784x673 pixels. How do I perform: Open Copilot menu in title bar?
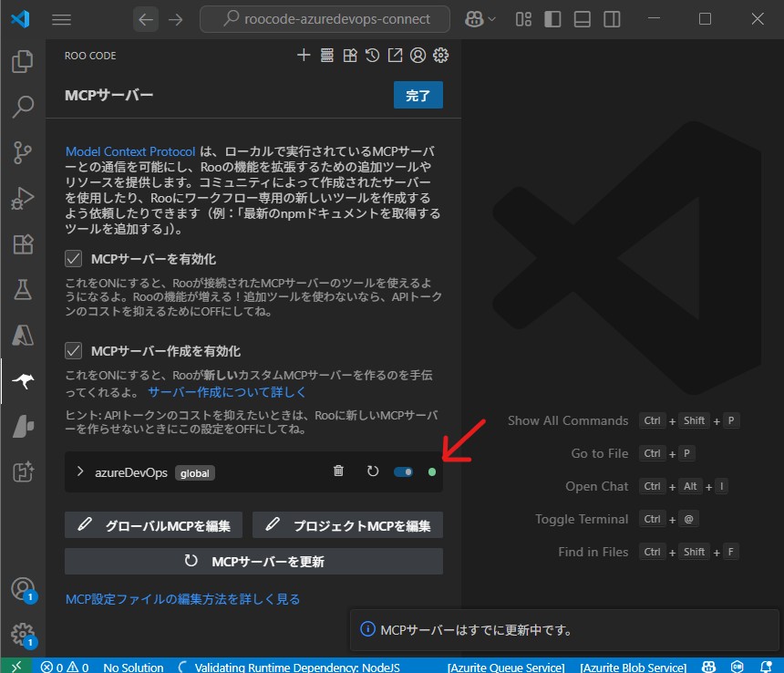click(480, 19)
